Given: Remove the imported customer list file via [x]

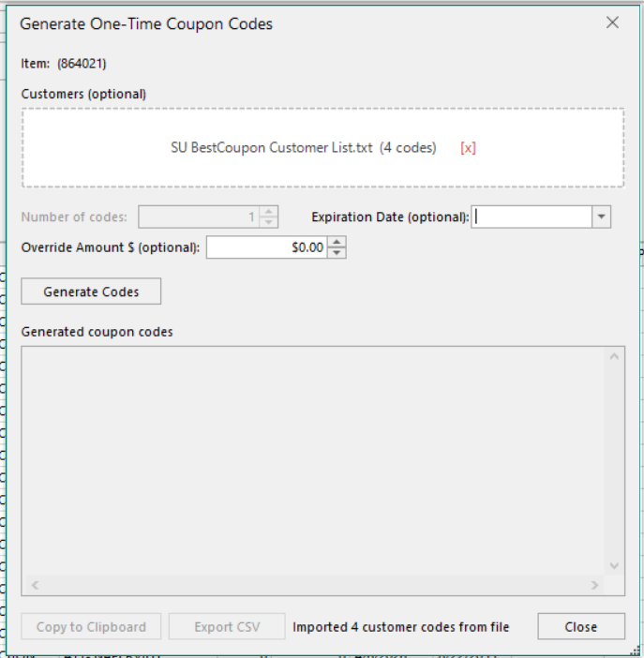Looking at the screenshot, I should click(x=468, y=148).
